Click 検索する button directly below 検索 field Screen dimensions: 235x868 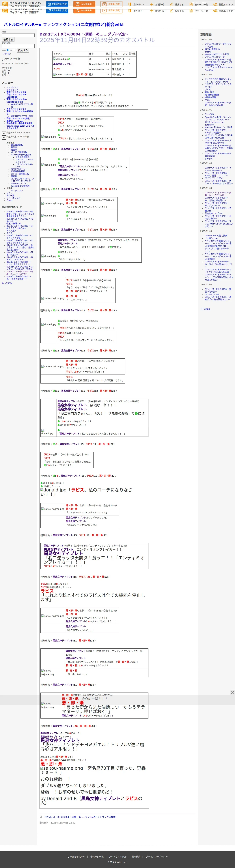point(8,39)
